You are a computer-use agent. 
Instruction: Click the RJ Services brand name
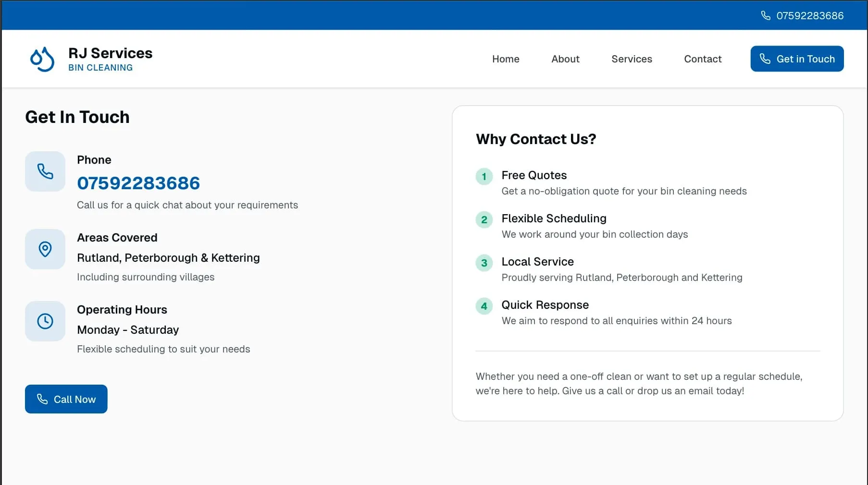111,53
